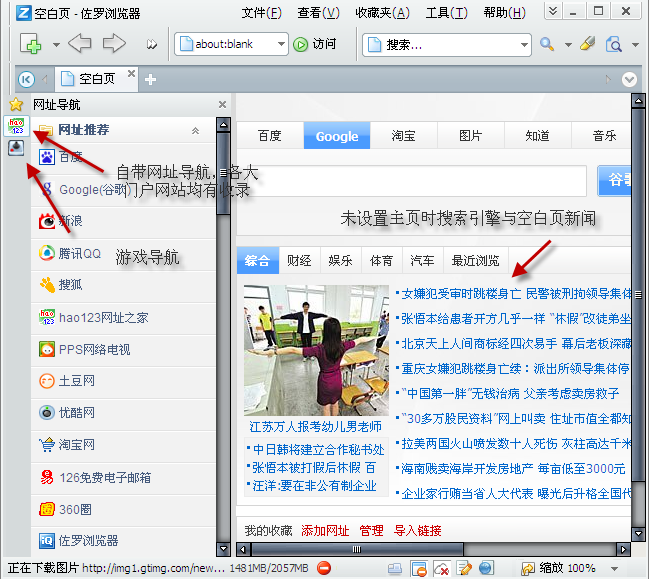Click the 管理 link
The width and height of the screenshot is (650, 579).
[371, 530]
